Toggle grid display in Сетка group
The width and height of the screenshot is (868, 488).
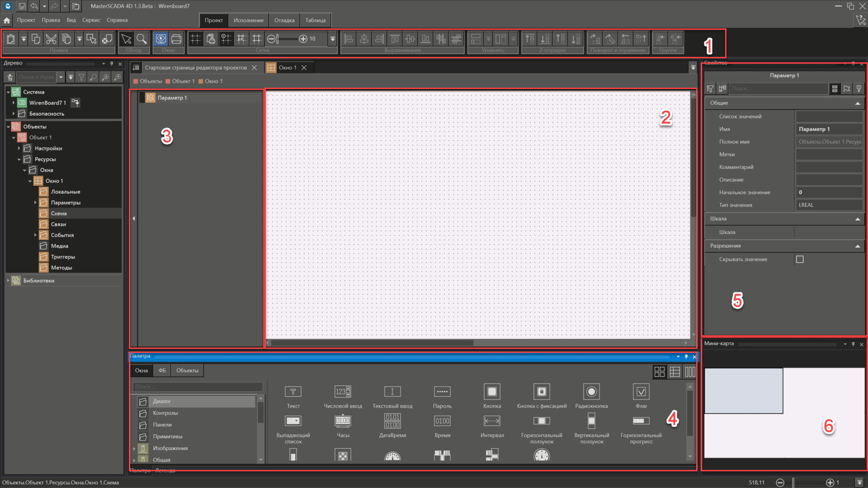tap(195, 39)
